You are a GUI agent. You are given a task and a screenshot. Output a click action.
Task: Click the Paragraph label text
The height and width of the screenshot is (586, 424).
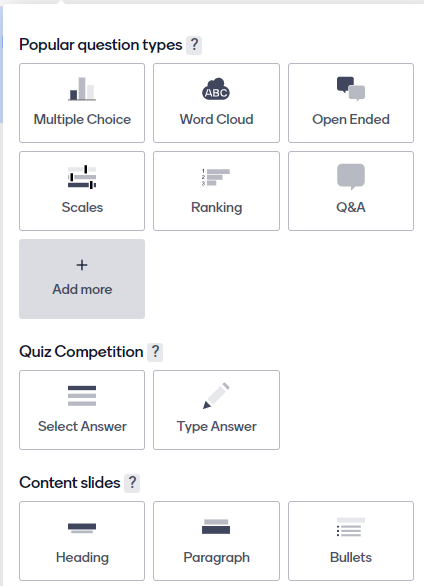pyautogui.click(x=216, y=558)
